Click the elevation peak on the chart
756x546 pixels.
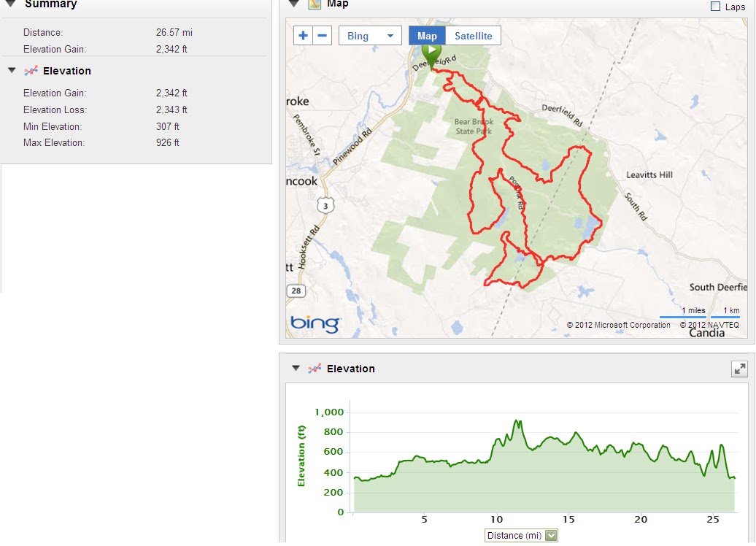click(517, 421)
